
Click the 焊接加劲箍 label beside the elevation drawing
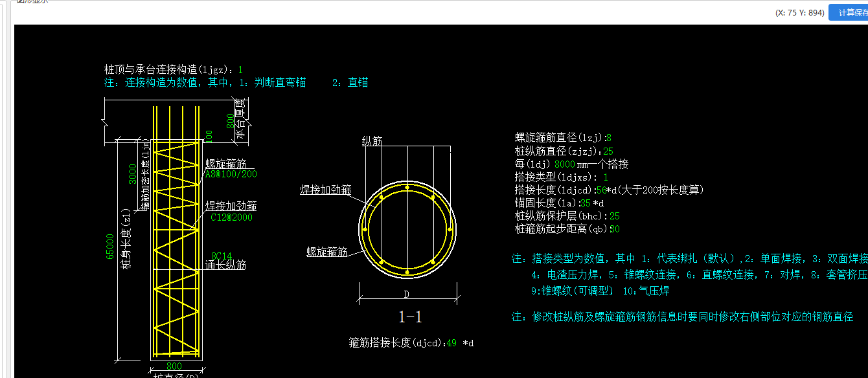(231, 206)
